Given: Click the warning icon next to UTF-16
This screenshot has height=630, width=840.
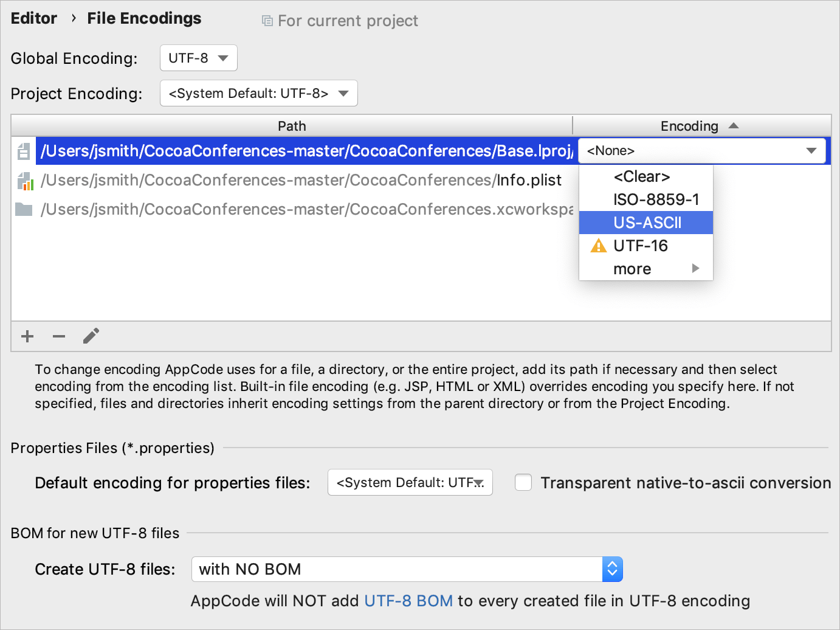Looking at the screenshot, I should (x=598, y=246).
